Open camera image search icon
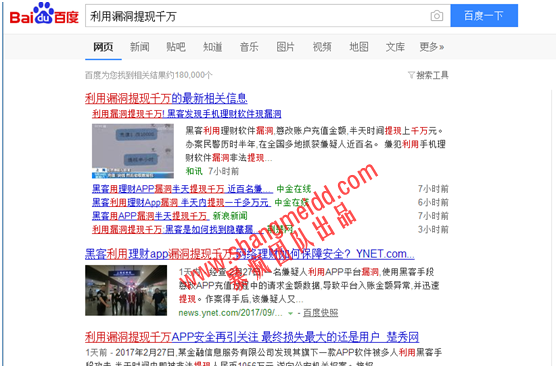This screenshot has width=558, height=366. click(437, 16)
